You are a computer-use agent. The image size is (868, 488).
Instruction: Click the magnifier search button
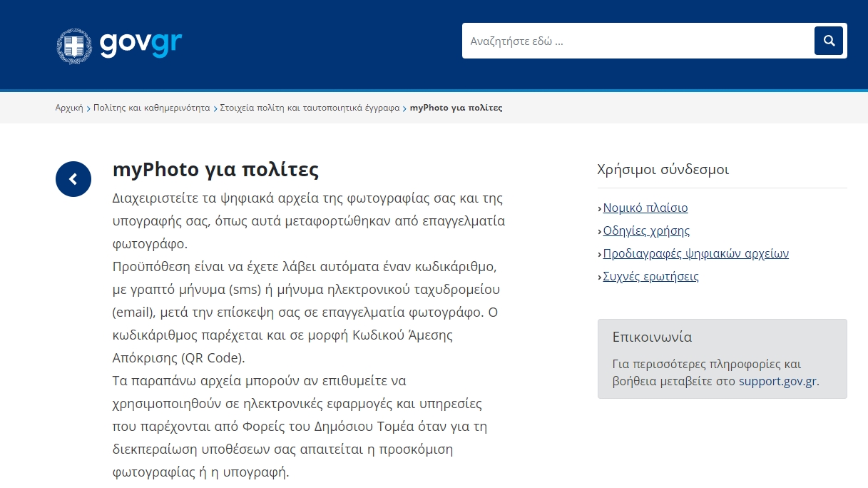[829, 41]
